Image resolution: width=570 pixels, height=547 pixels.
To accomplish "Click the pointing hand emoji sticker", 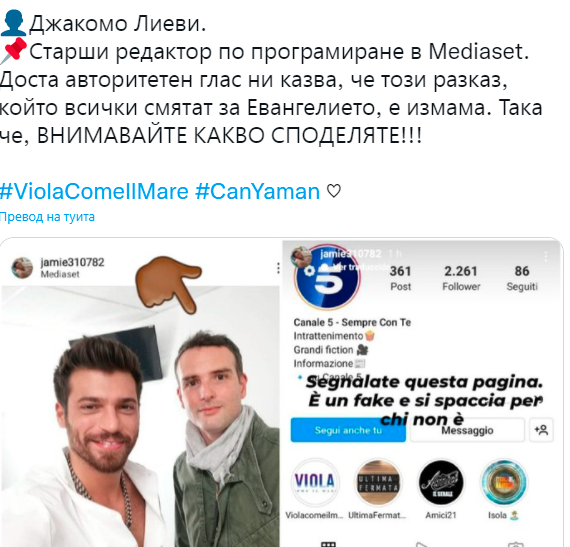I will [168, 285].
